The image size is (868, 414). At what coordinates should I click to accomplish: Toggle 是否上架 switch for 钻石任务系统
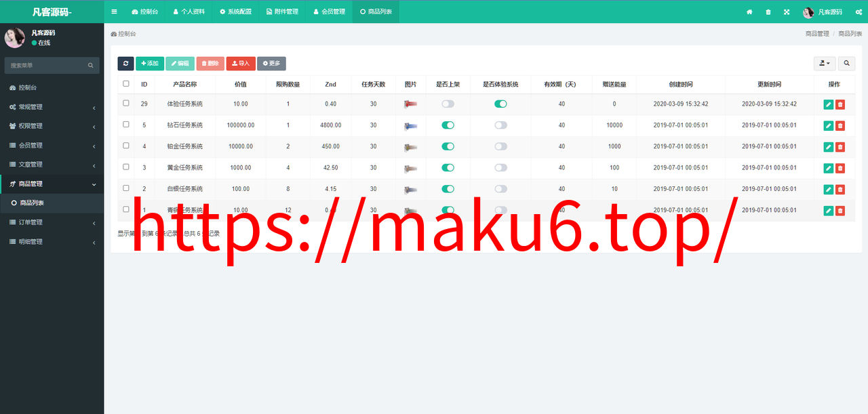click(x=448, y=125)
